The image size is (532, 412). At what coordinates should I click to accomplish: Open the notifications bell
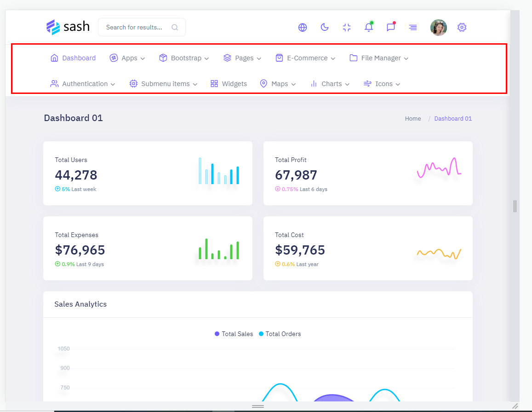pyautogui.click(x=369, y=28)
